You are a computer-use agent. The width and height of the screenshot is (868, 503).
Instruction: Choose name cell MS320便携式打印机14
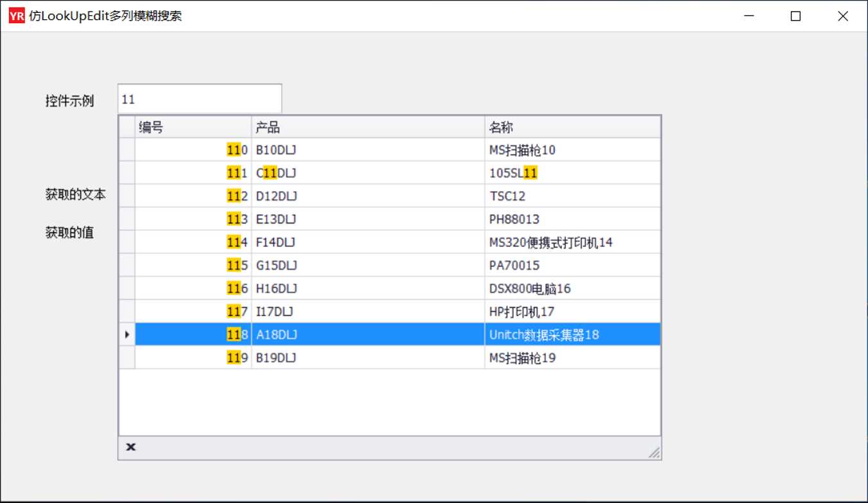coord(572,242)
